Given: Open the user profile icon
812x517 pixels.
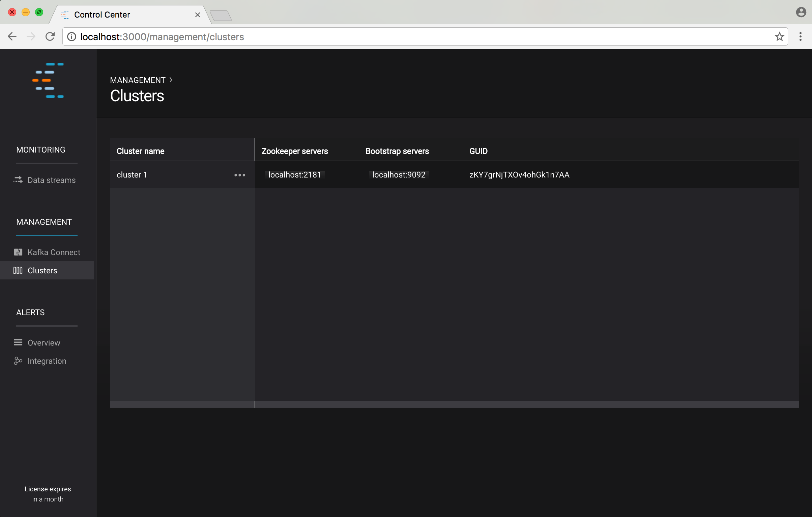Looking at the screenshot, I should pyautogui.click(x=801, y=12).
